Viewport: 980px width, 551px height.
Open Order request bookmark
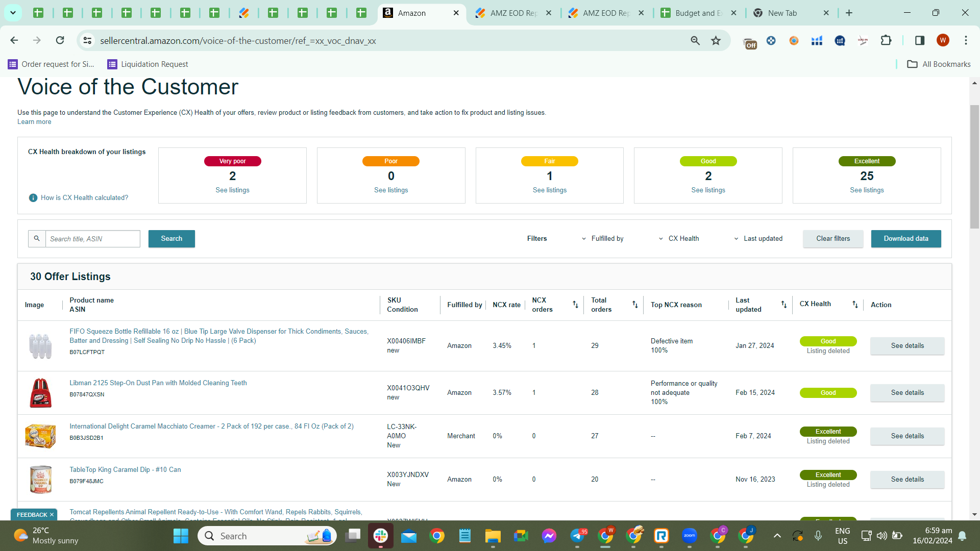[x=51, y=64]
